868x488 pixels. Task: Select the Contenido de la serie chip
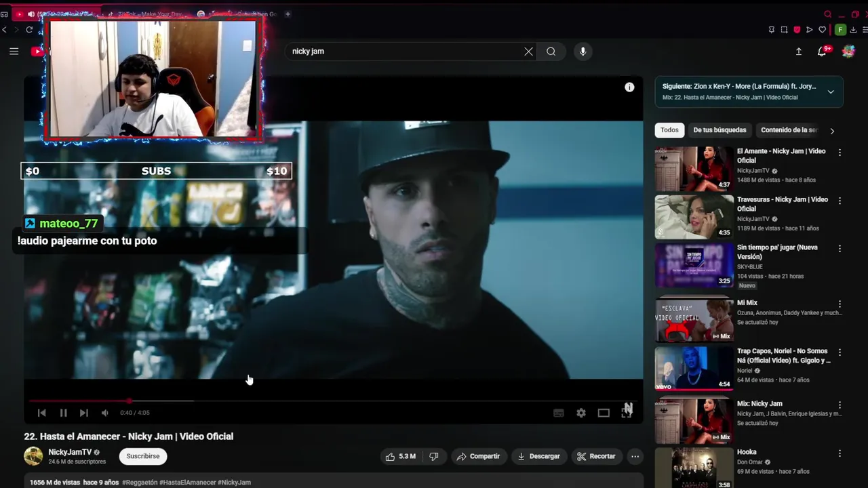click(x=789, y=130)
